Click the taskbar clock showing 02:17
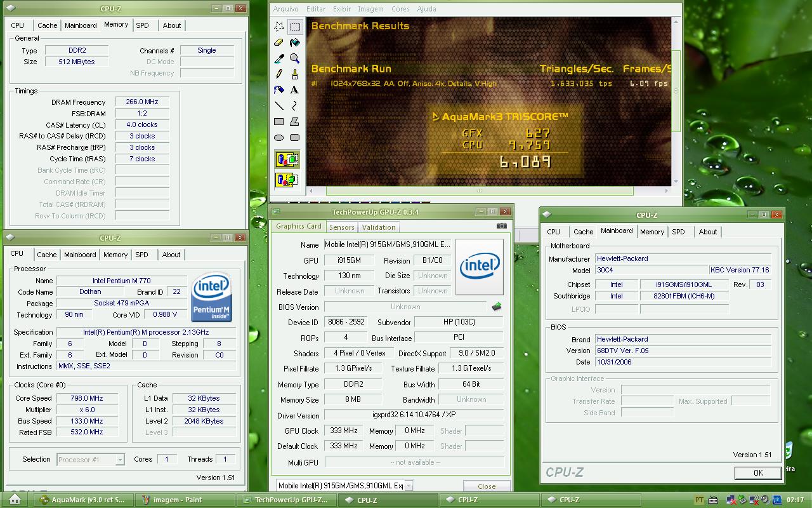Viewport: 812px width, 508px height. (795, 500)
